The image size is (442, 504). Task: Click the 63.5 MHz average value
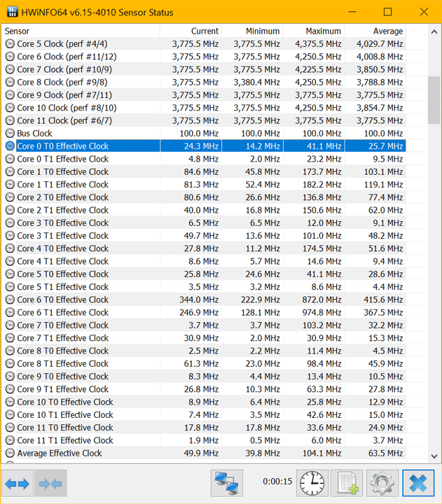tap(386, 453)
